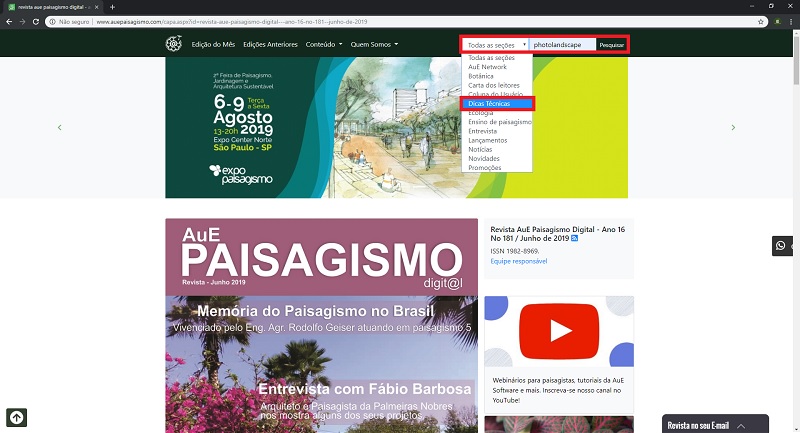Bookmark page with the star icon
800x433 pixels.
click(x=761, y=21)
